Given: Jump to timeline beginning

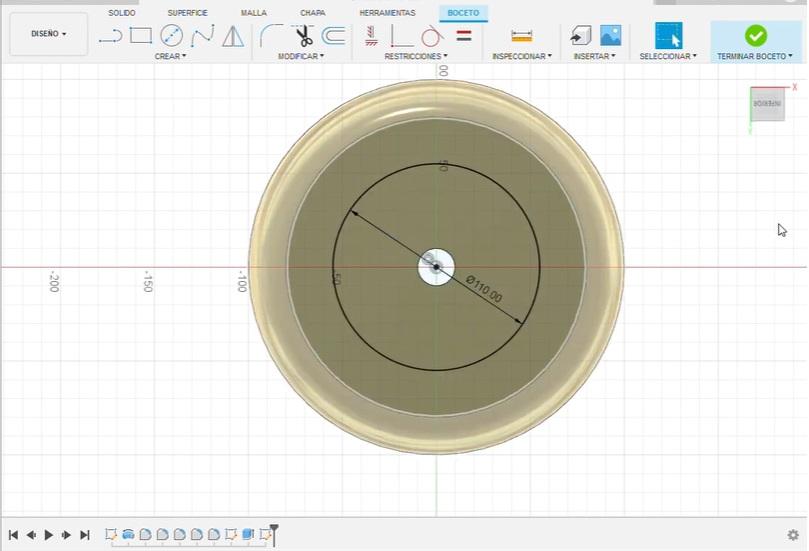Looking at the screenshot, I should tap(13, 535).
